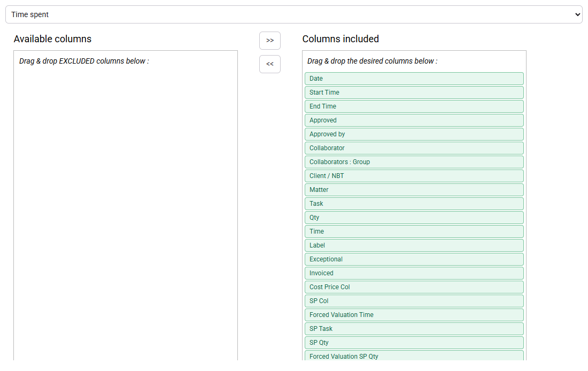
Task: Select the Collaborator column item
Action: pyautogui.click(x=414, y=148)
